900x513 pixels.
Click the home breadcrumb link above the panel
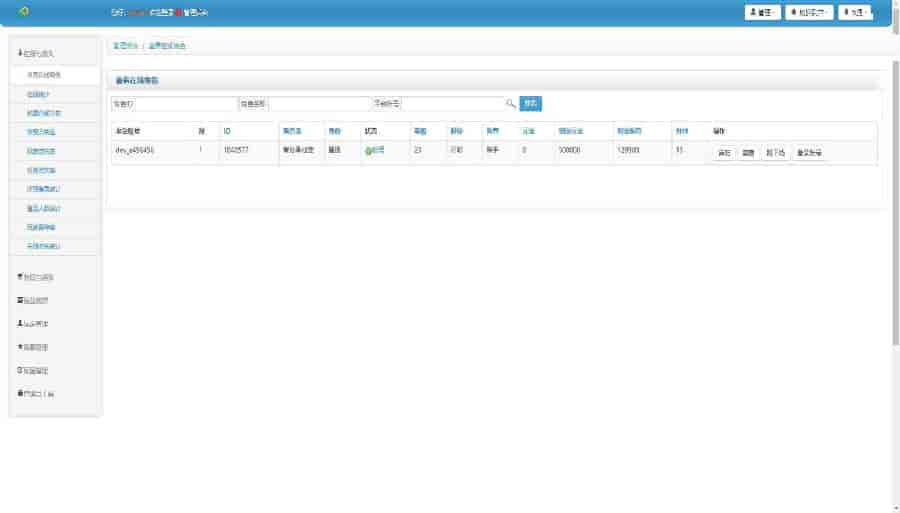(x=125, y=46)
